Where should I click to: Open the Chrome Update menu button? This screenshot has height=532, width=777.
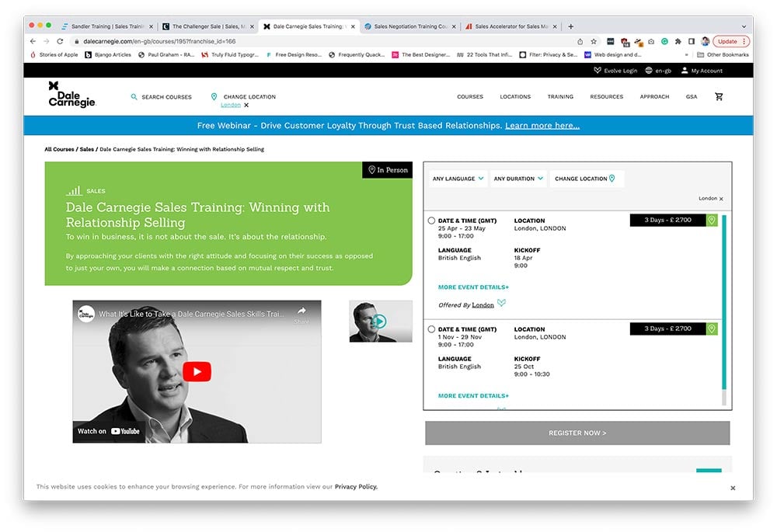coord(731,42)
